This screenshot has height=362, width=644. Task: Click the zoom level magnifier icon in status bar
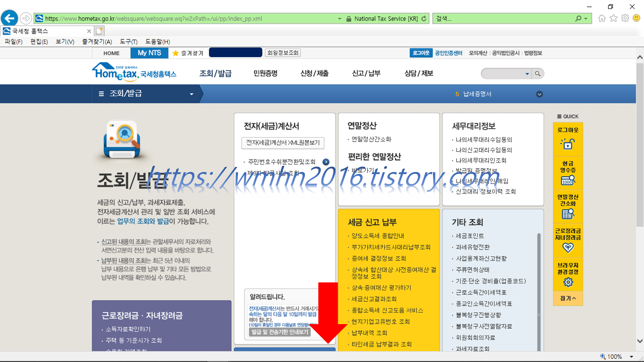pos(603,356)
